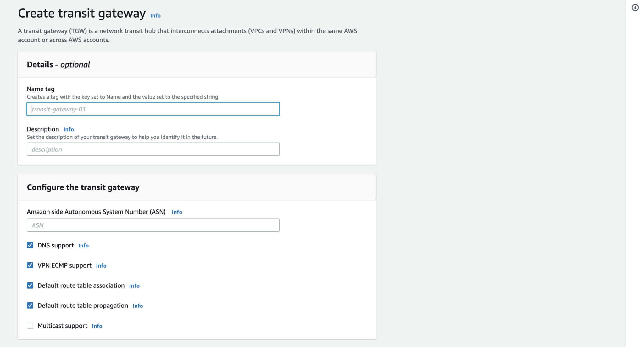This screenshot has width=644, height=347.
Task: Open Default route table propagation Info link
Action: (x=137, y=306)
